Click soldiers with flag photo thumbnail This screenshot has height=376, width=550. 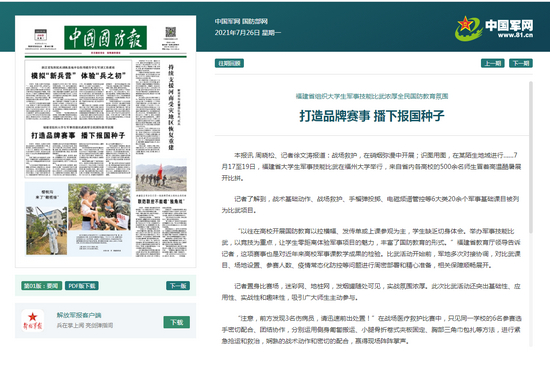point(161,175)
